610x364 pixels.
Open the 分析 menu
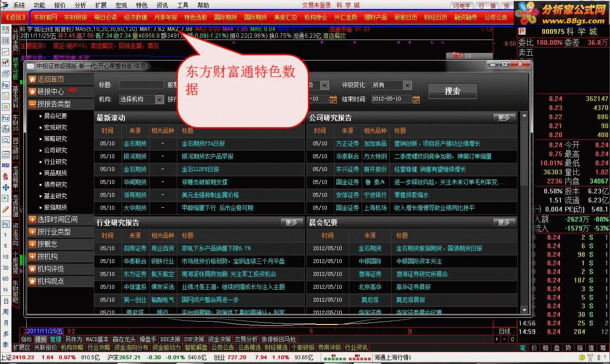click(x=81, y=5)
